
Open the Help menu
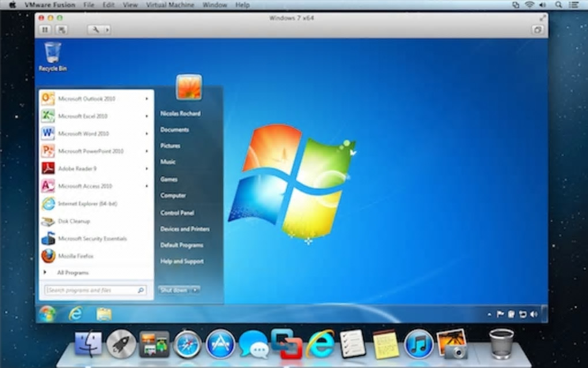242,5
